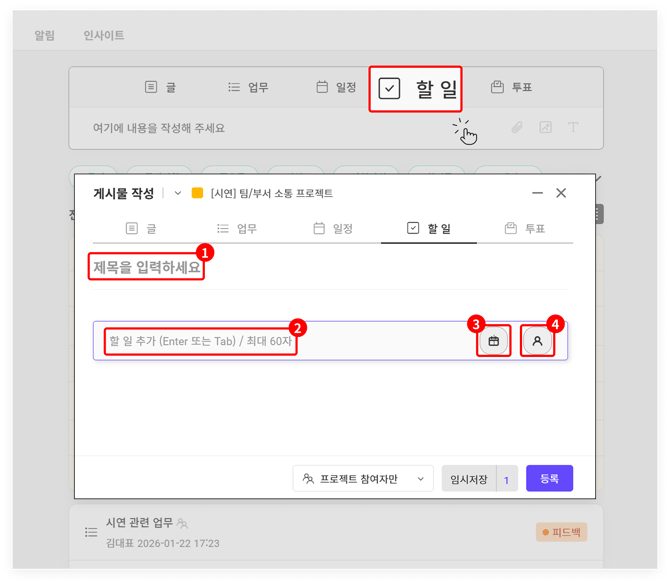Open the saved drafts count button

(x=506, y=479)
